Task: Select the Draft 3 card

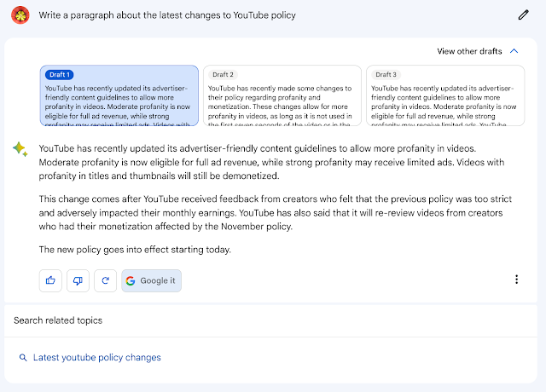Action: click(445, 95)
